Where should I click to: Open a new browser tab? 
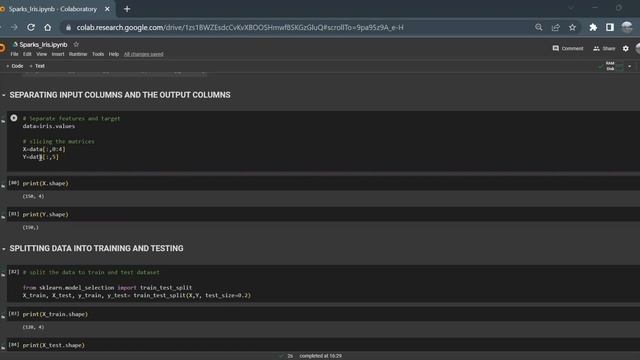pos(127,9)
